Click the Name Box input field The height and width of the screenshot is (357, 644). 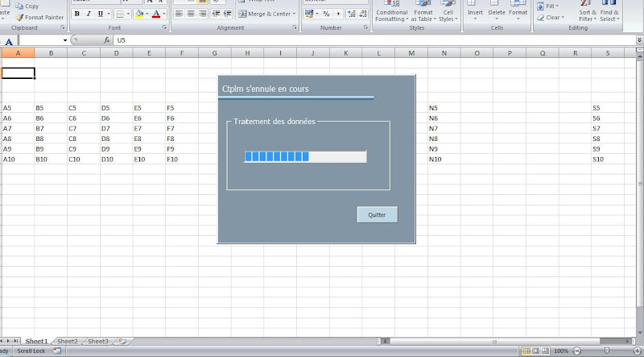pyautogui.click(x=42, y=39)
